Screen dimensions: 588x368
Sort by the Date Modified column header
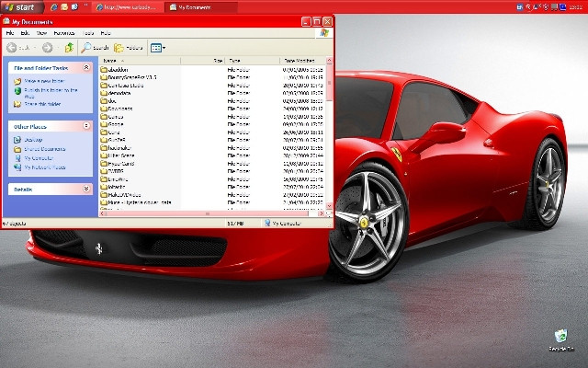[302, 61]
